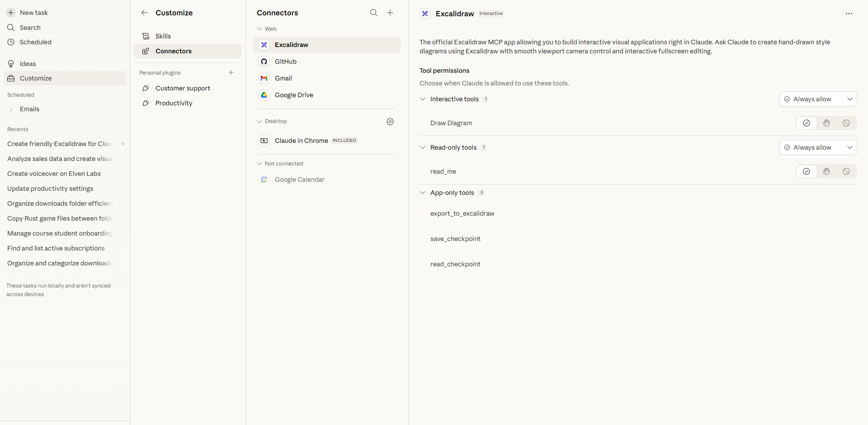The height and width of the screenshot is (425, 868).
Task: Open Interactive tools Always allow dropdown
Action: coord(818,99)
